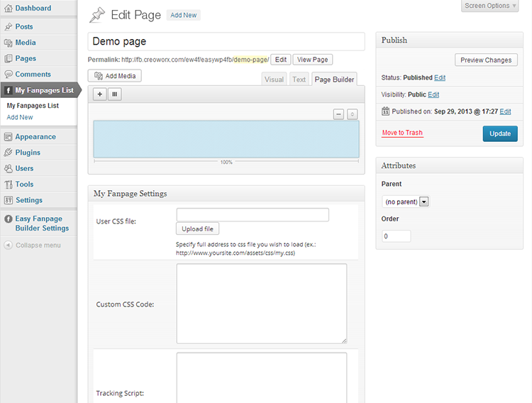This screenshot has width=532, height=403.
Task: Click the Pages sidebar icon
Action: click(8, 58)
